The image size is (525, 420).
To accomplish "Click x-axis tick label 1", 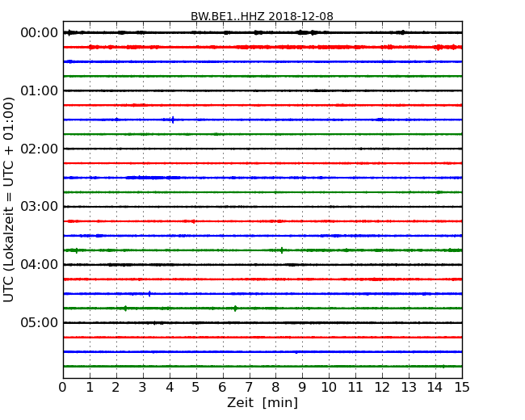I will 90,388.
